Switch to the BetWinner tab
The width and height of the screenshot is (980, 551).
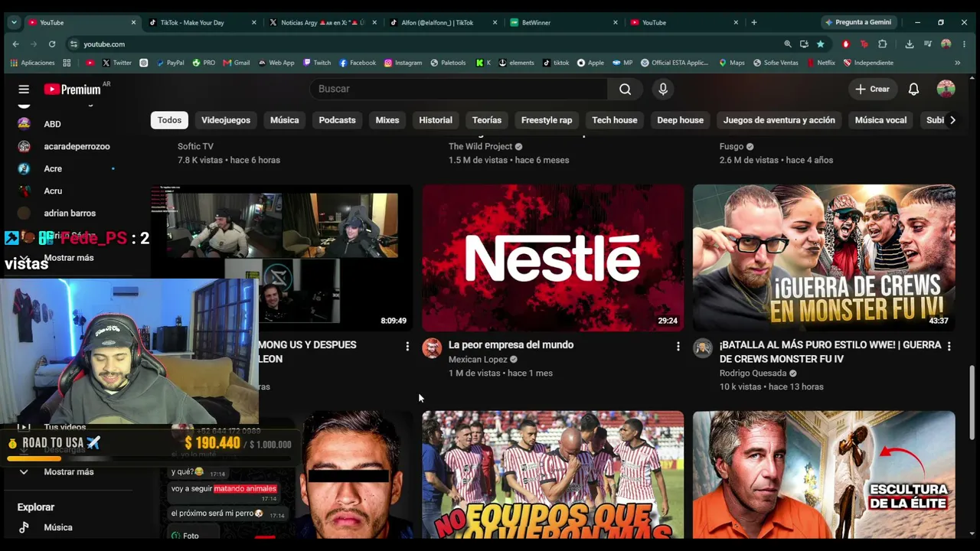coord(563,23)
